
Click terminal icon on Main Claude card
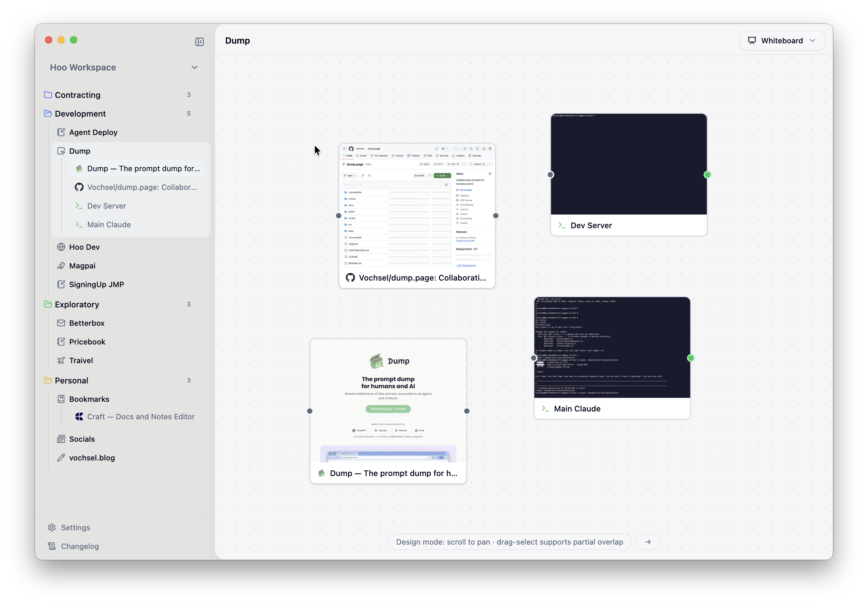click(x=545, y=409)
